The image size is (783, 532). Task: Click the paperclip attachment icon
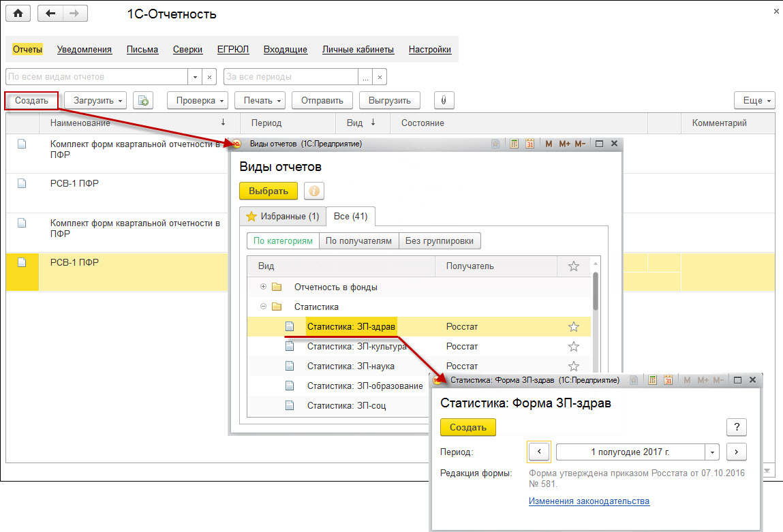(444, 100)
